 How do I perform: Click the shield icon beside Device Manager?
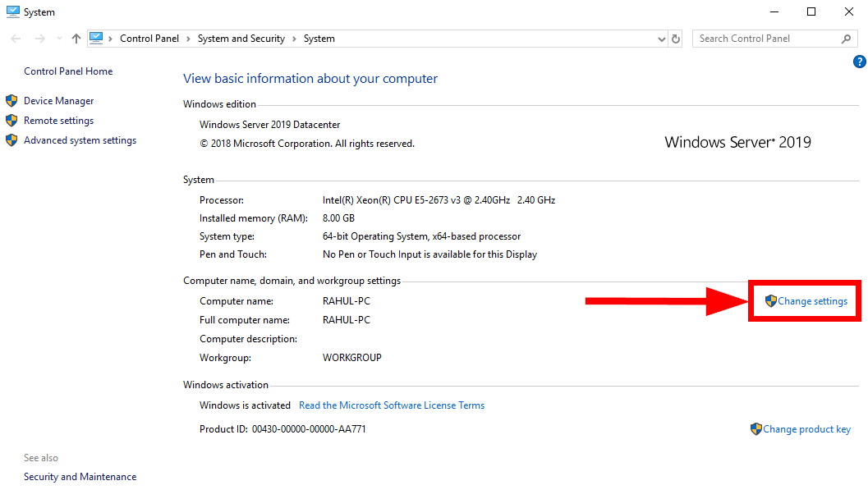(x=11, y=100)
